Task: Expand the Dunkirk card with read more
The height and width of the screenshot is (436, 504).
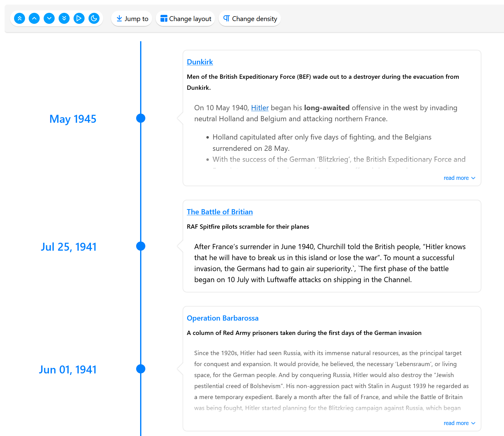Action: [459, 178]
